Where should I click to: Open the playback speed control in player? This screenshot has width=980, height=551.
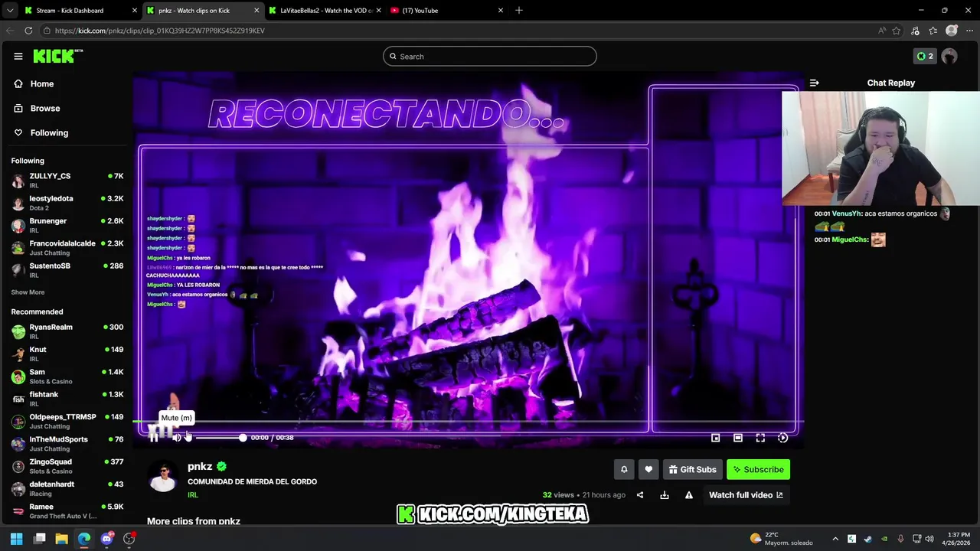coord(782,438)
